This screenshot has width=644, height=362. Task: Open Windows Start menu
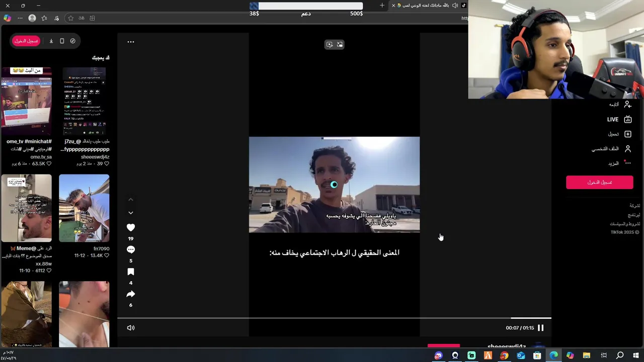click(636, 355)
